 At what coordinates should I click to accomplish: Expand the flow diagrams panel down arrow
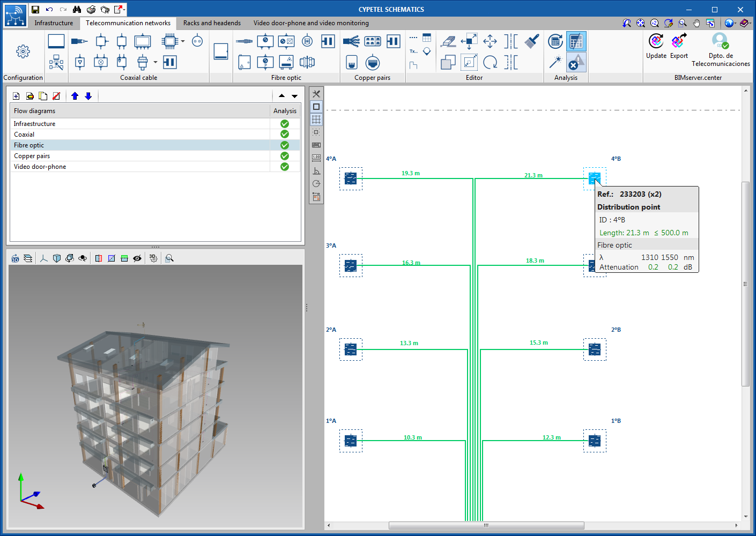[x=294, y=96]
